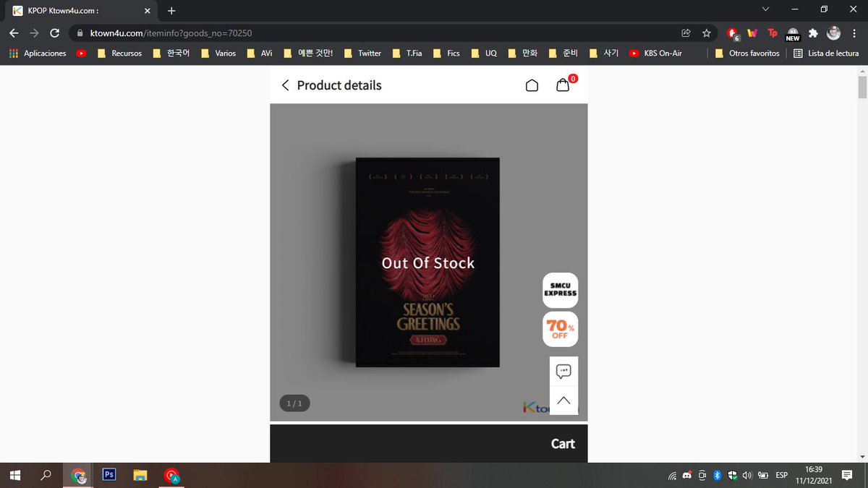
Task: Open T.Fia bookmark folder
Action: (x=407, y=53)
